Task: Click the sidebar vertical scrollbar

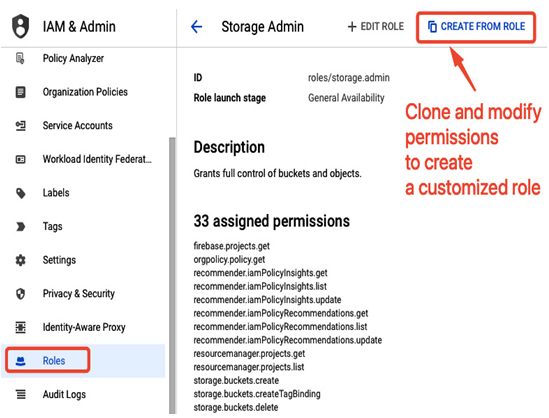Action: click(172, 275)
